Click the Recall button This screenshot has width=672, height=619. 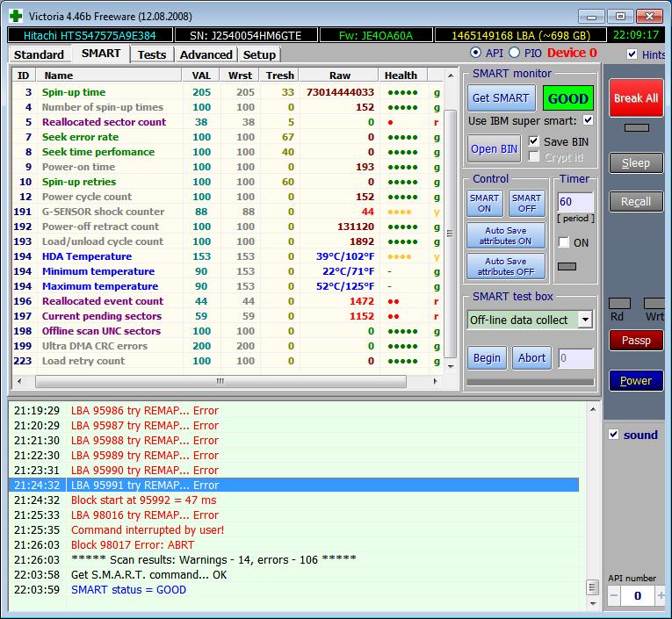[x=636, y=201]
